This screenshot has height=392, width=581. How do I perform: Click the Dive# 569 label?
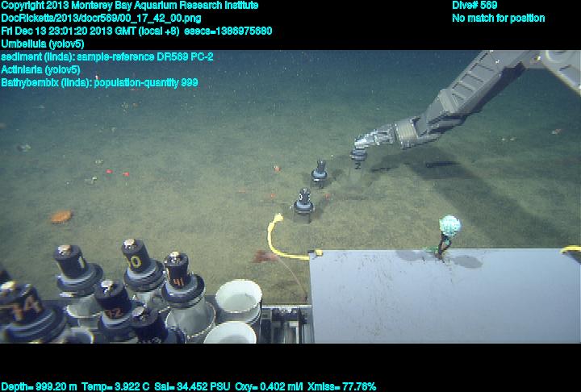(474, 5)
